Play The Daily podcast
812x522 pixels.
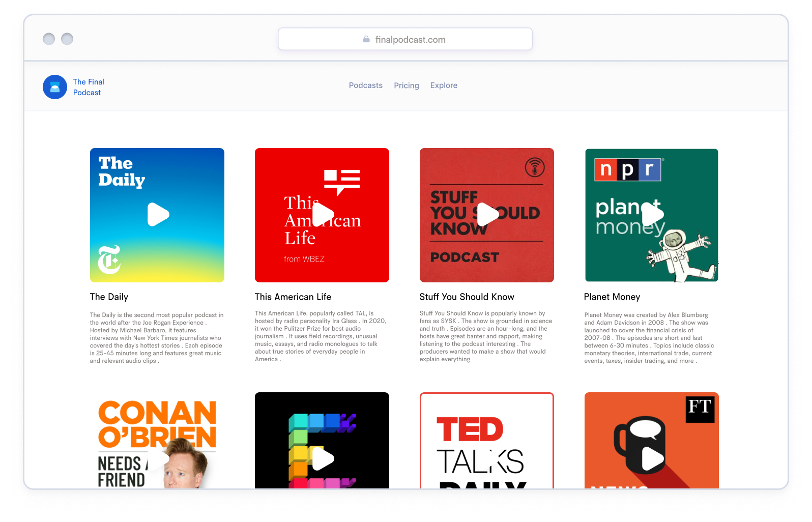158,215
